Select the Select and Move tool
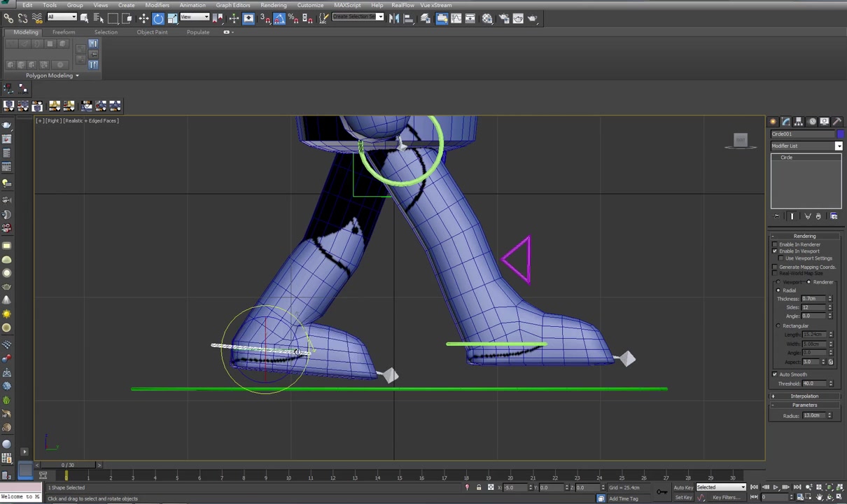The image size is (847, 504). [x=143, y=18]
